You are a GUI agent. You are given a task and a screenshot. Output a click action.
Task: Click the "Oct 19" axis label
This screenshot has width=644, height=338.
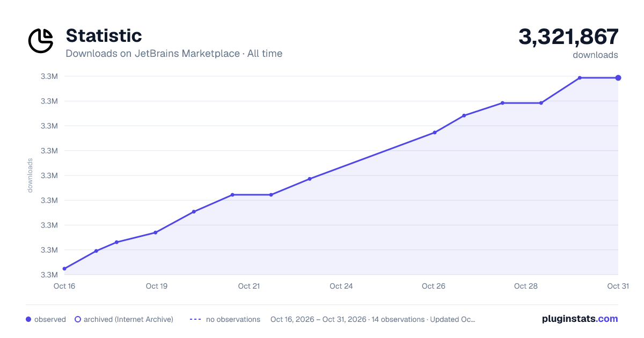(x=157, y=286)
